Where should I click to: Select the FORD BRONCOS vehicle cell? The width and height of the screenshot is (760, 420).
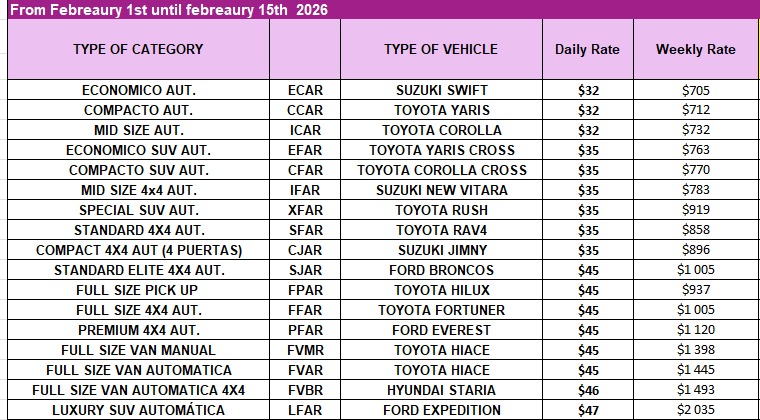tap(440, 270)
